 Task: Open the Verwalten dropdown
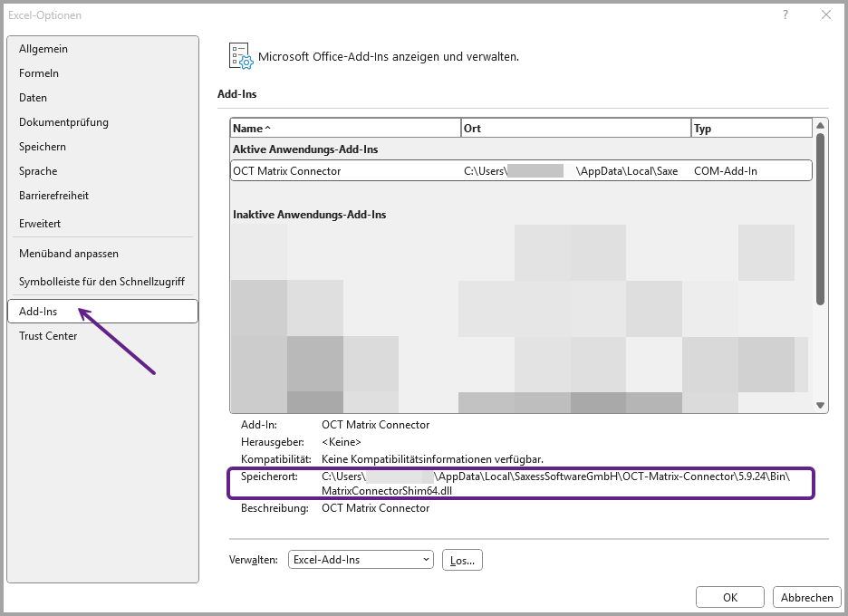coord(361,560)
